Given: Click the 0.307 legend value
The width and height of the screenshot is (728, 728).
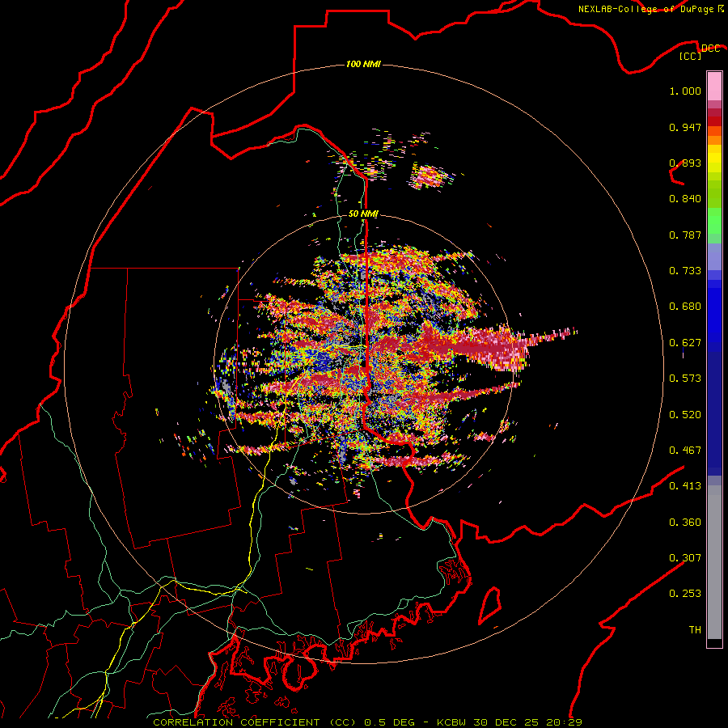Looking at the screenshot, I should pos(685,558).
